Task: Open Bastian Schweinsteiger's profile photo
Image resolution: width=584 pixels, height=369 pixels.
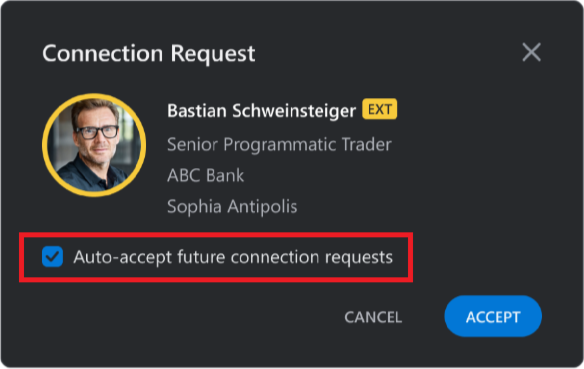Action: (94, 145)
